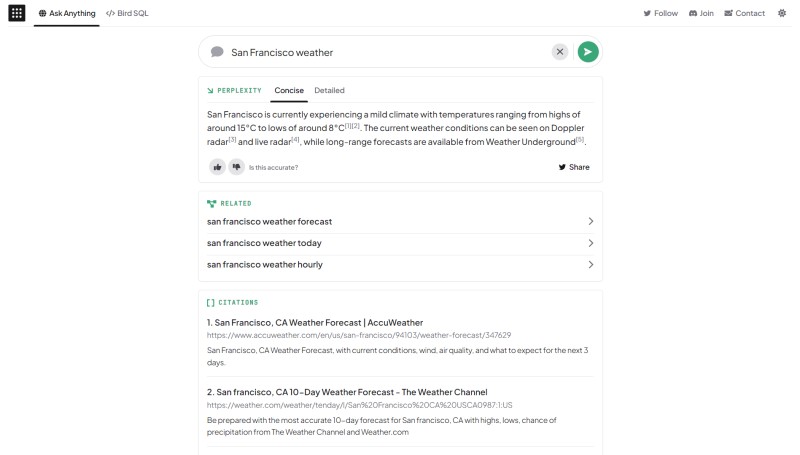Switch to the Detailed tab
This screenshot has height=455, width=800.
click(329, 90)
